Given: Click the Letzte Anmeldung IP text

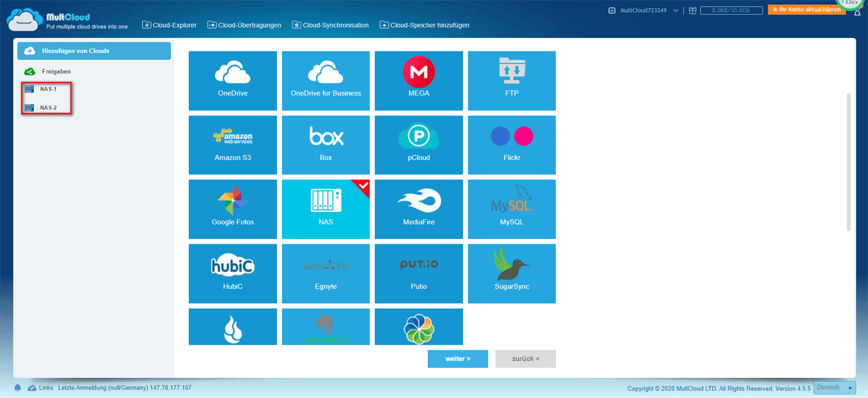Looking at the screenshot, I should coord(125,388).
